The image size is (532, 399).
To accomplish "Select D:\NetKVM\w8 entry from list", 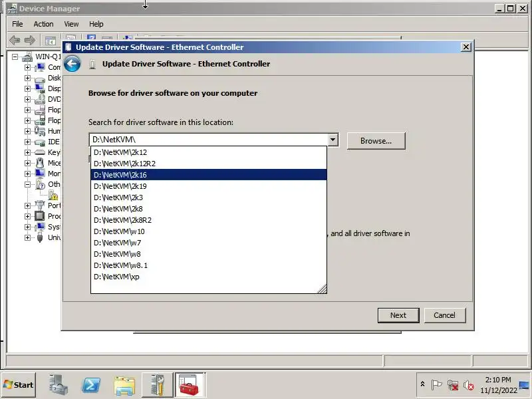I will [x=209, y=254].
